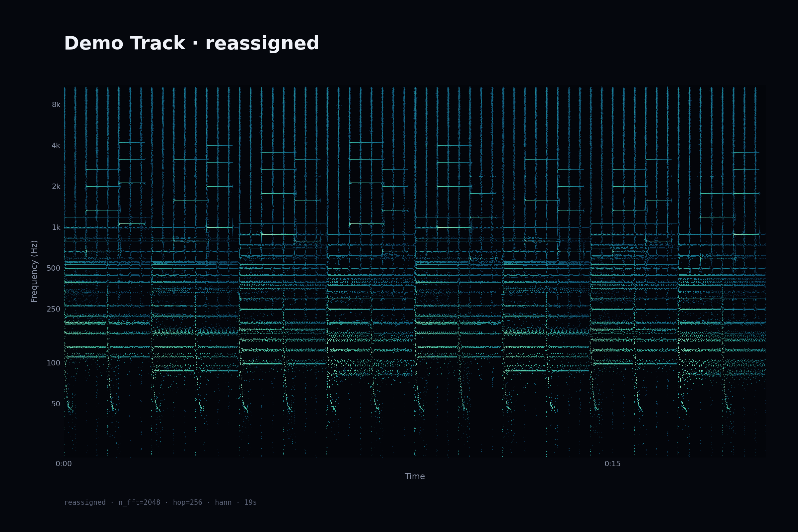
Task: Click the 4k frequency axis label
Action: pyautogui.click(x=56, y=146)
